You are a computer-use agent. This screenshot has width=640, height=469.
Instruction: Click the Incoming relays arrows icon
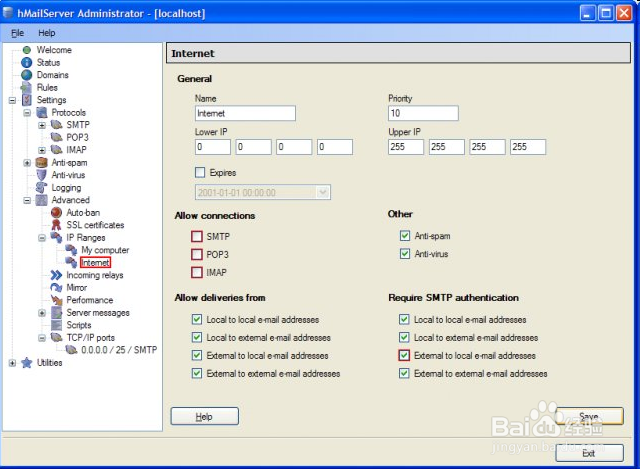pos(56,275)
